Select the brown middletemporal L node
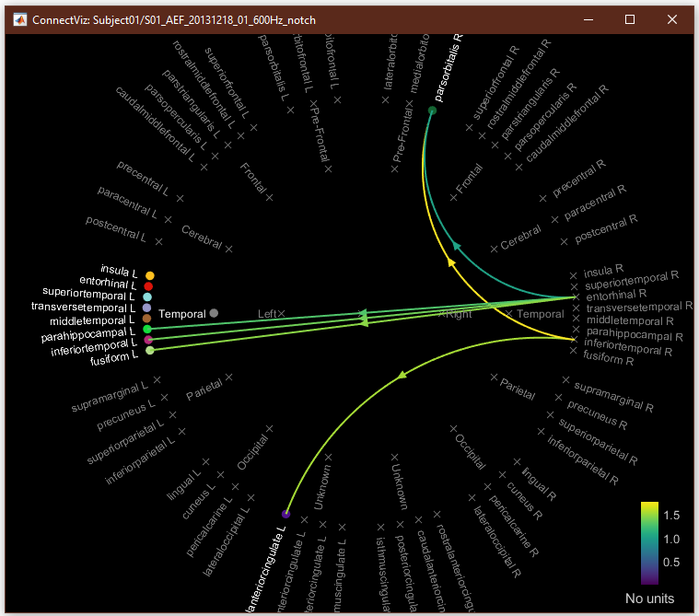The width and height of the screenshot is (699, 616). [147, 319]
